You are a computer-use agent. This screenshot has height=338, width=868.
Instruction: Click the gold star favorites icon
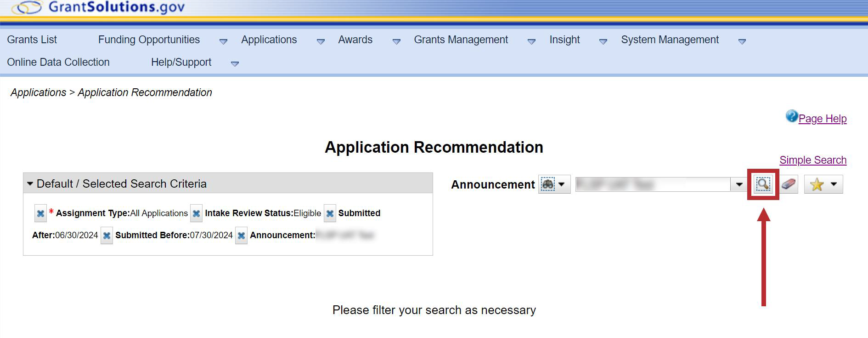[817, 184]
